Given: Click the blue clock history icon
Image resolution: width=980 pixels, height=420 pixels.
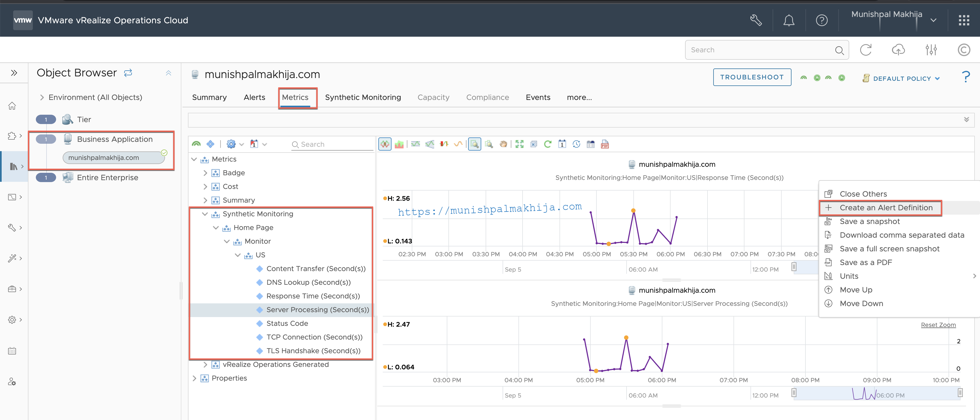Looking at the screenshot, I should [576, 144].
